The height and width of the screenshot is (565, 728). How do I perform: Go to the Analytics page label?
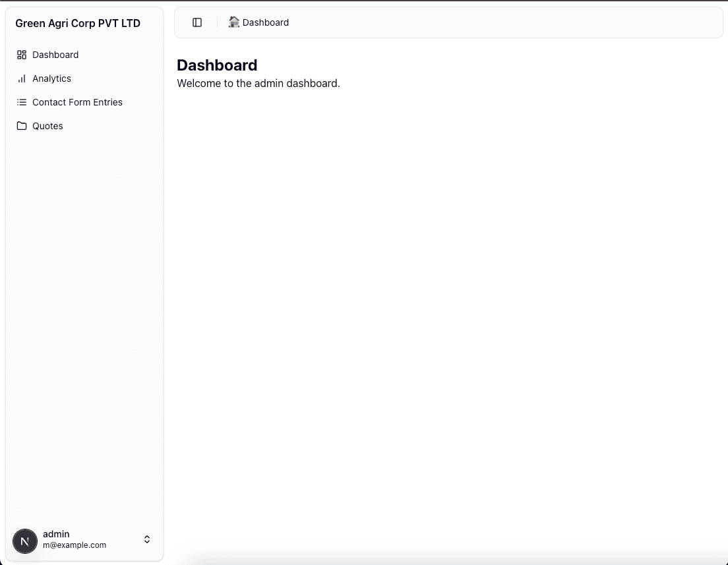(x=51, y=78)
